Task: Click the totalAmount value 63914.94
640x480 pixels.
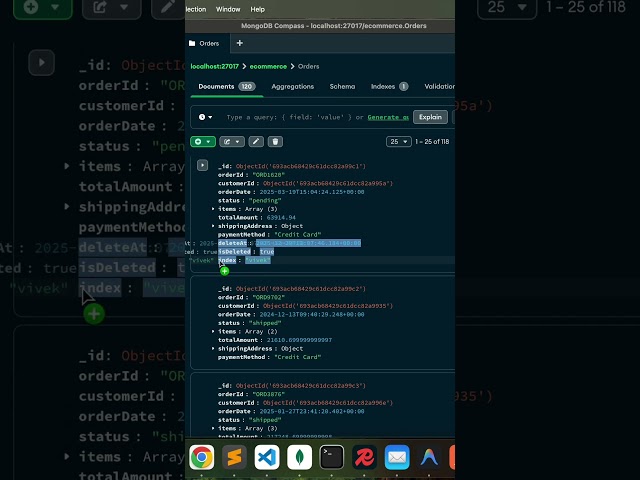Action: point(281,218)
